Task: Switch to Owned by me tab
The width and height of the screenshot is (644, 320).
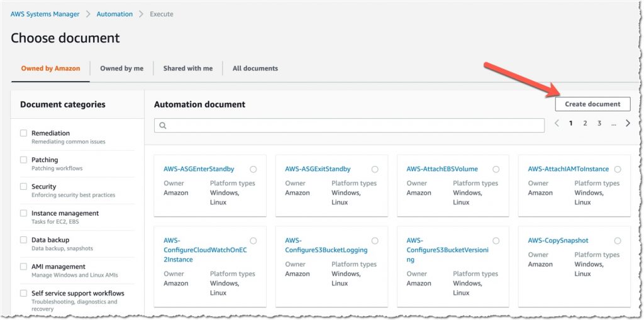Action: [x=121, y=69]
